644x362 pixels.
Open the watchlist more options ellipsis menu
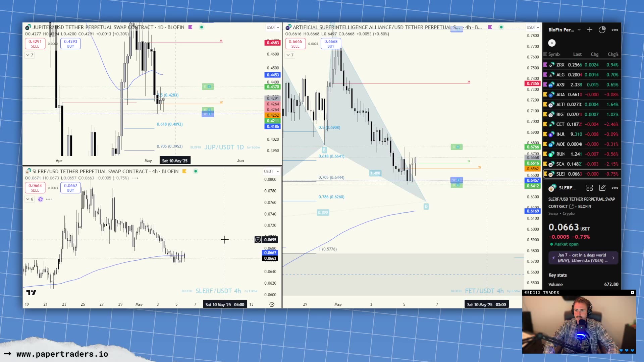(615, 30)
